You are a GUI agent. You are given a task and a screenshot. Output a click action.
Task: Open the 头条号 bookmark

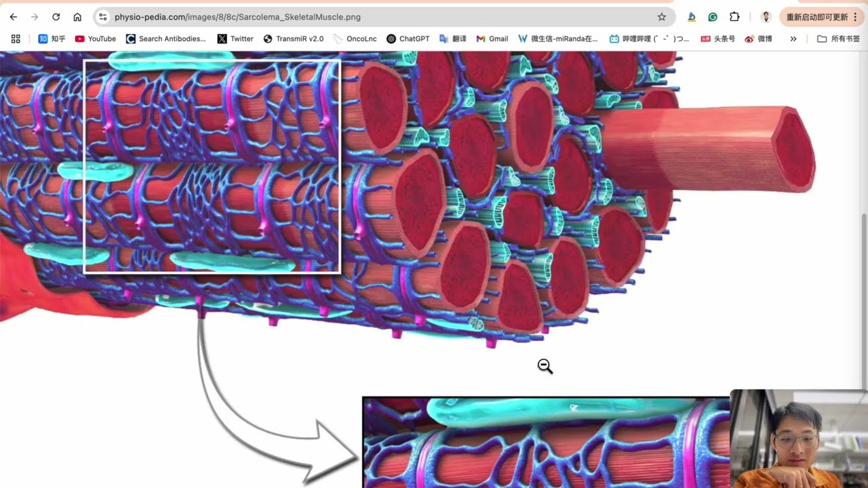718,39
